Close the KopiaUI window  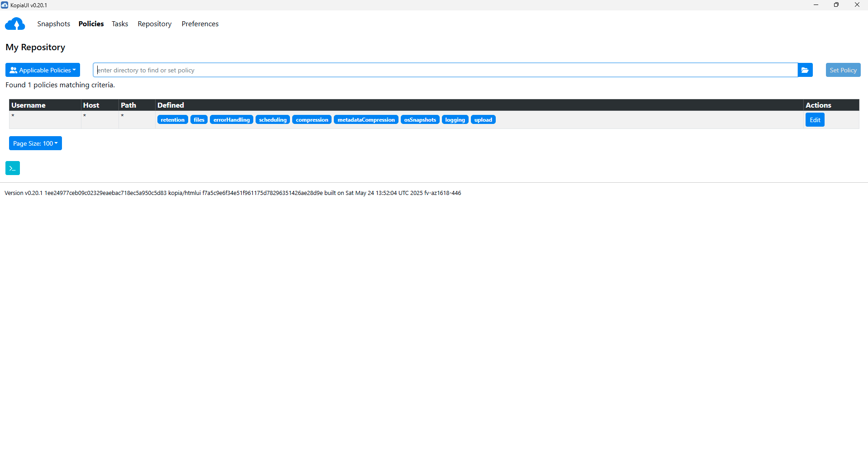click(857, 5)
